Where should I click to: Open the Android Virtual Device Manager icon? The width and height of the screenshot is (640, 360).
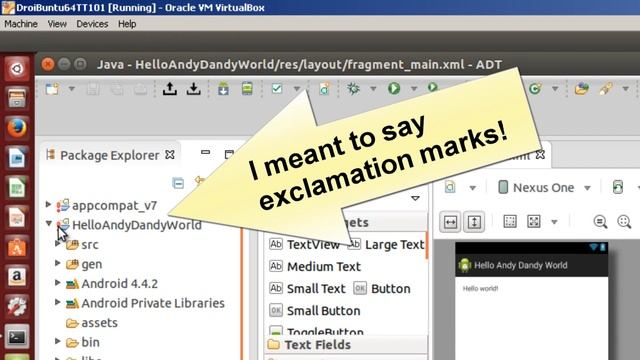coord(247,89)
